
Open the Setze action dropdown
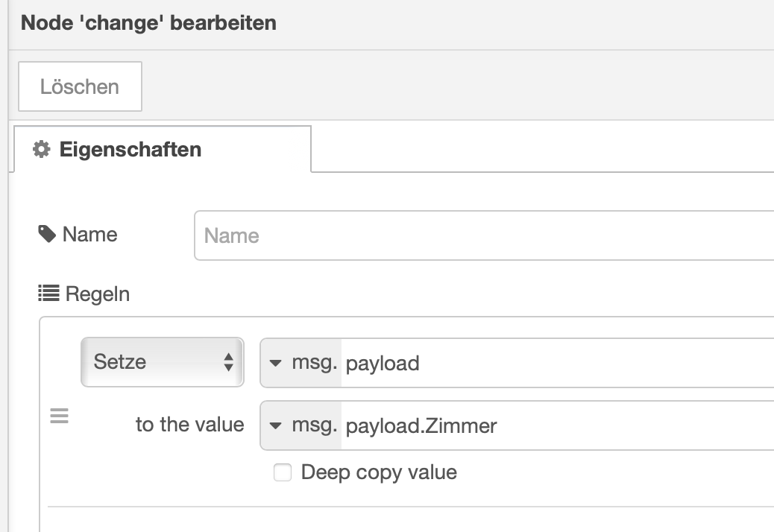[162, 363]
